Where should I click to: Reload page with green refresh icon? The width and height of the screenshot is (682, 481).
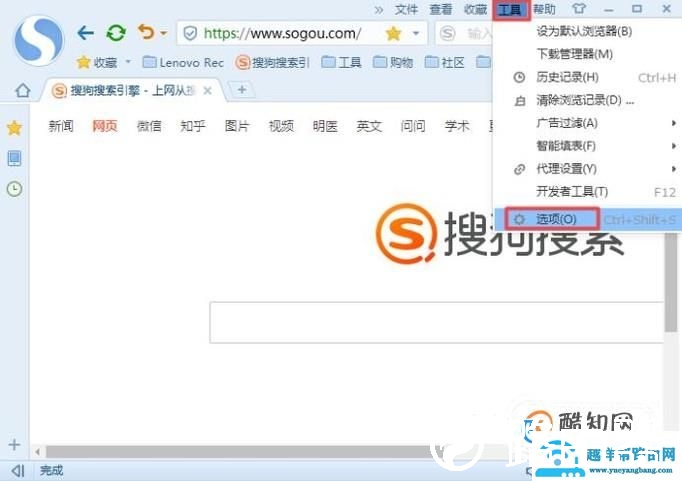(116, 33)
